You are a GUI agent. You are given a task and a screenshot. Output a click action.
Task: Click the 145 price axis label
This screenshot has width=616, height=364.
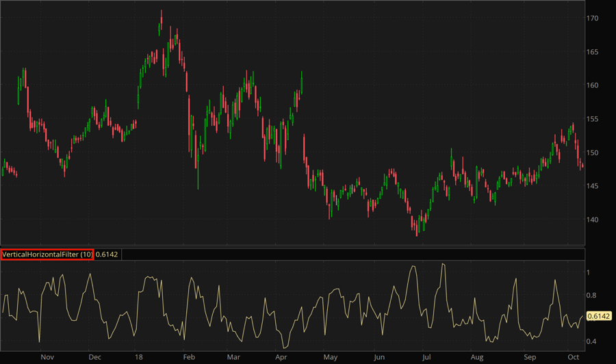tap(595, 186)
